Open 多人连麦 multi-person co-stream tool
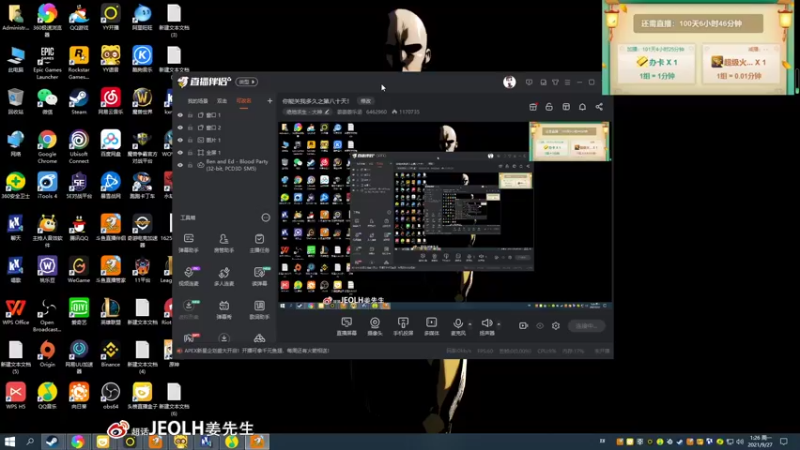Image resolution: width=800 pixels, height=450 pixels. pos(224,276)
